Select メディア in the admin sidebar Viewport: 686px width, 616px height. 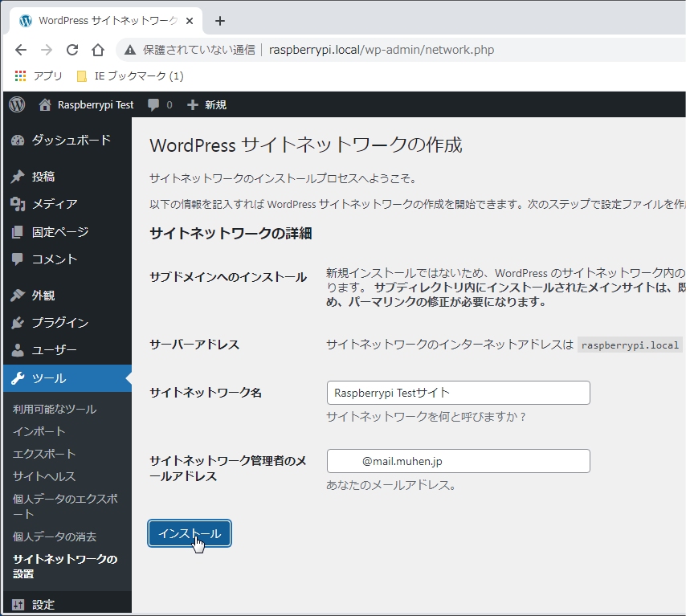point(55,204)
